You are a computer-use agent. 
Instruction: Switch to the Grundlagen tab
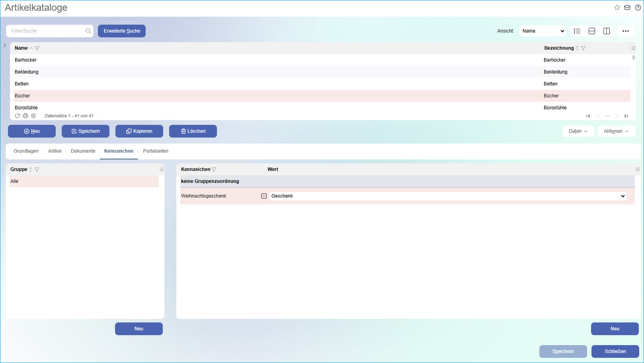[x=26, y=151]
